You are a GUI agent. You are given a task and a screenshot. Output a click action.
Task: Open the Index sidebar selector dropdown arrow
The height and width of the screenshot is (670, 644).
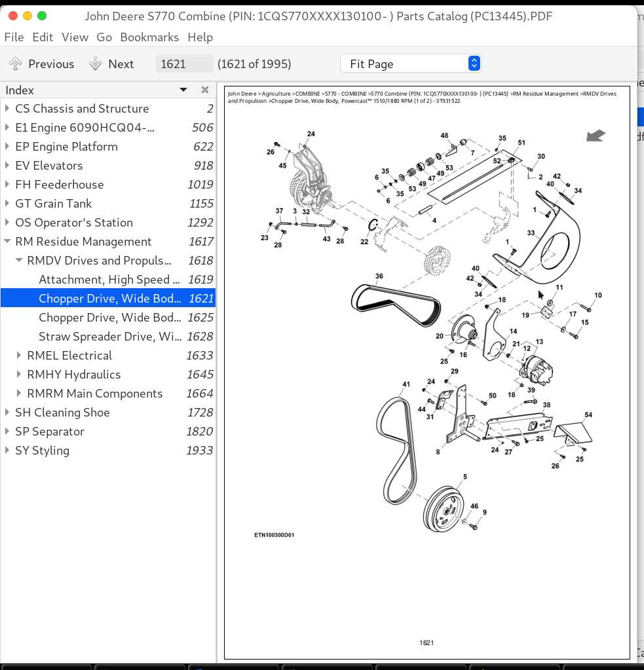tap(183, 90)
